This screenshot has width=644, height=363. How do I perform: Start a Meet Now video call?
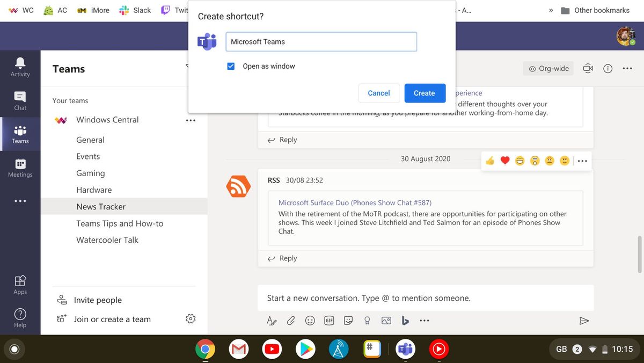coord(588,68)
